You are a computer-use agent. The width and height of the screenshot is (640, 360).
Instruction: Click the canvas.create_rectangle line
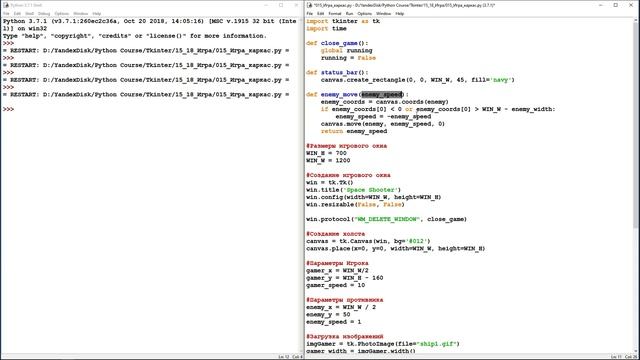coord(418,80)
